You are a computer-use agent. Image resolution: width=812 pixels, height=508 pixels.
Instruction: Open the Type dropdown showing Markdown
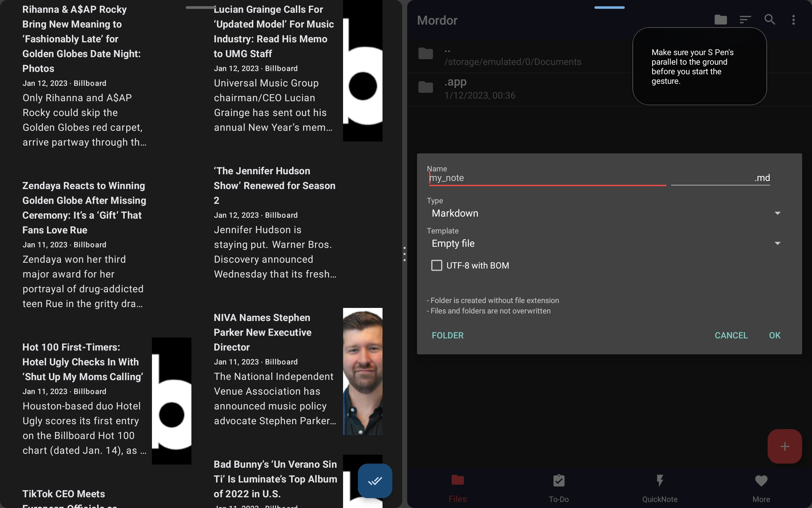point(778,213)
